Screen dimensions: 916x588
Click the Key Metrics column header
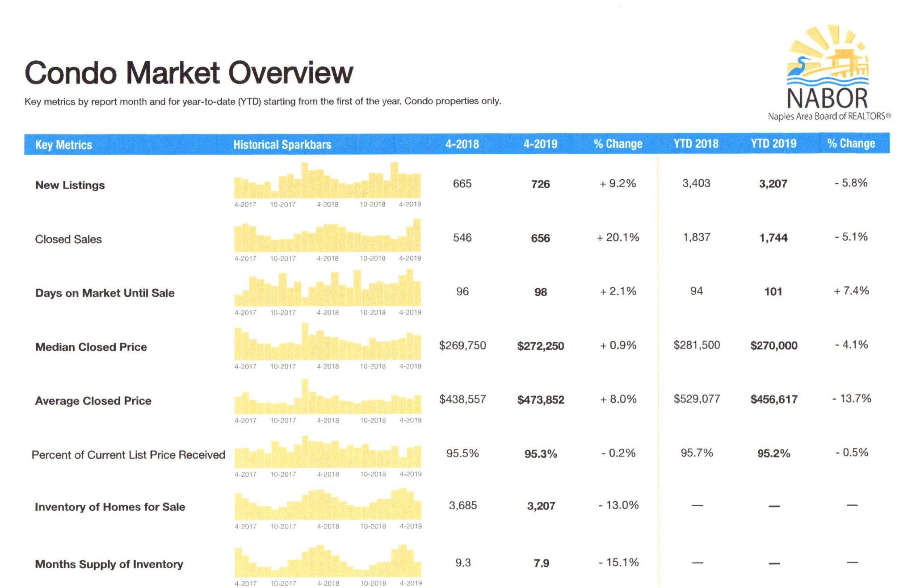[x=63, y=145]
